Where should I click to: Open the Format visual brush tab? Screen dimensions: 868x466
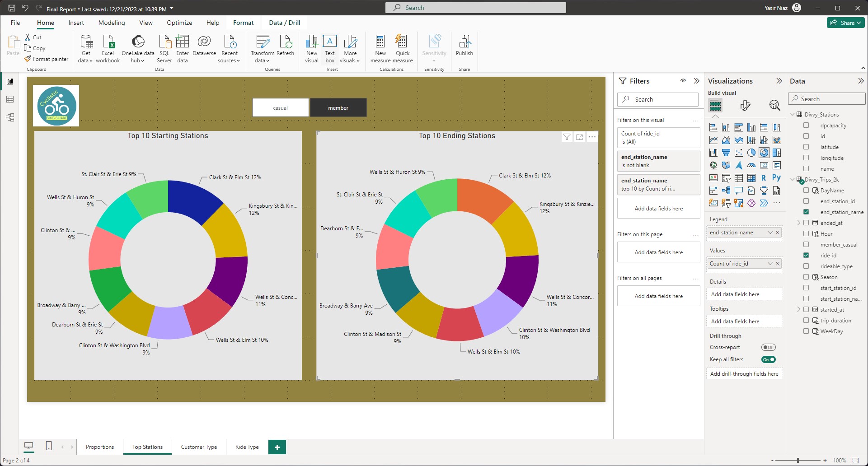click(x=745, y=105)
